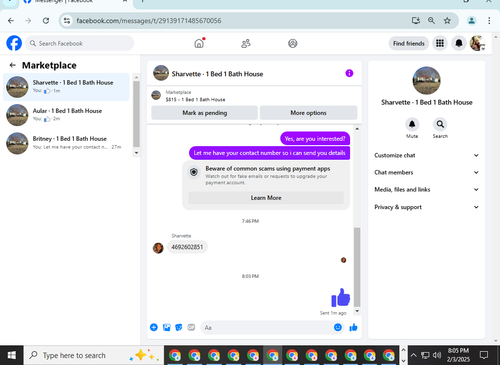Image resolution: width=500 pixels, height=365 pixels.
Task: Mute the Sharvette conversation
Action: click(412, 124)
